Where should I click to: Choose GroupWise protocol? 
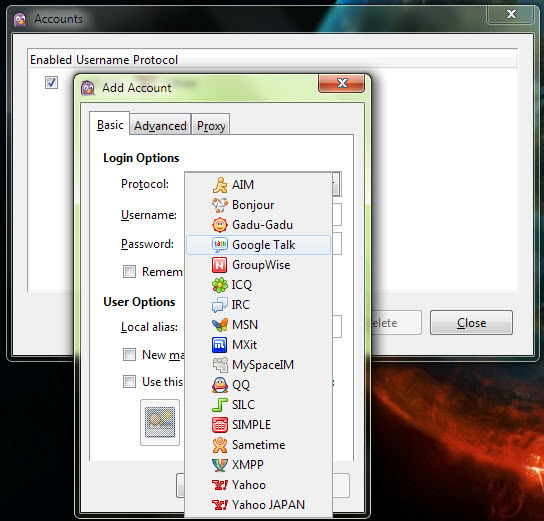click(258, 265)
